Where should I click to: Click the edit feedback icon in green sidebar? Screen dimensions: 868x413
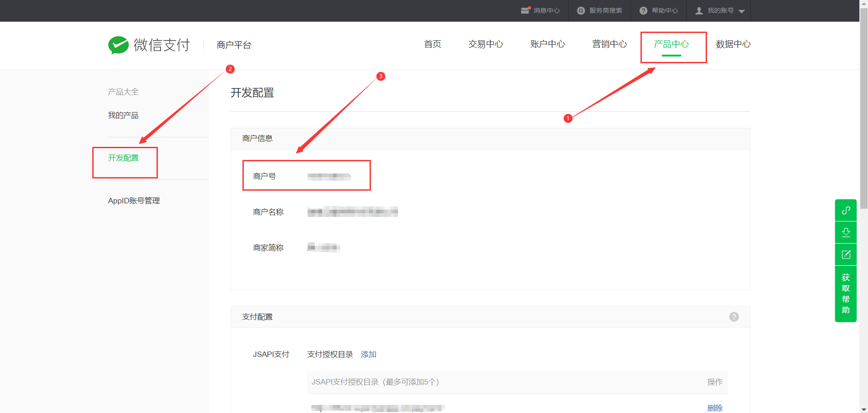pos(846,255)
